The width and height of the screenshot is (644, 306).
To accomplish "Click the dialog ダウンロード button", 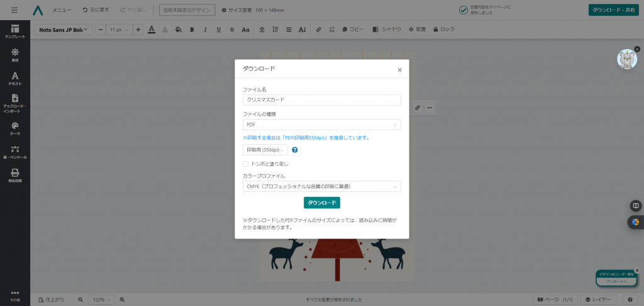I will [322, 203].
